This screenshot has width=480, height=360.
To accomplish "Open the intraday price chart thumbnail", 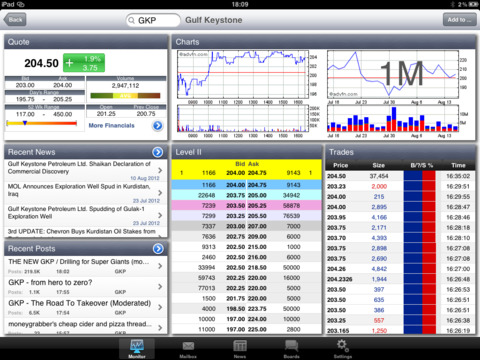I will click(247, 95).
